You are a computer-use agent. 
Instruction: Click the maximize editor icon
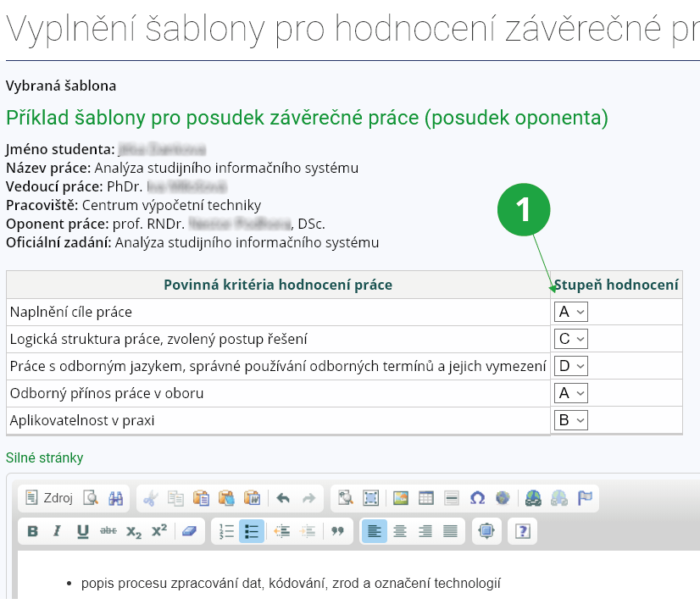(486, 531)
